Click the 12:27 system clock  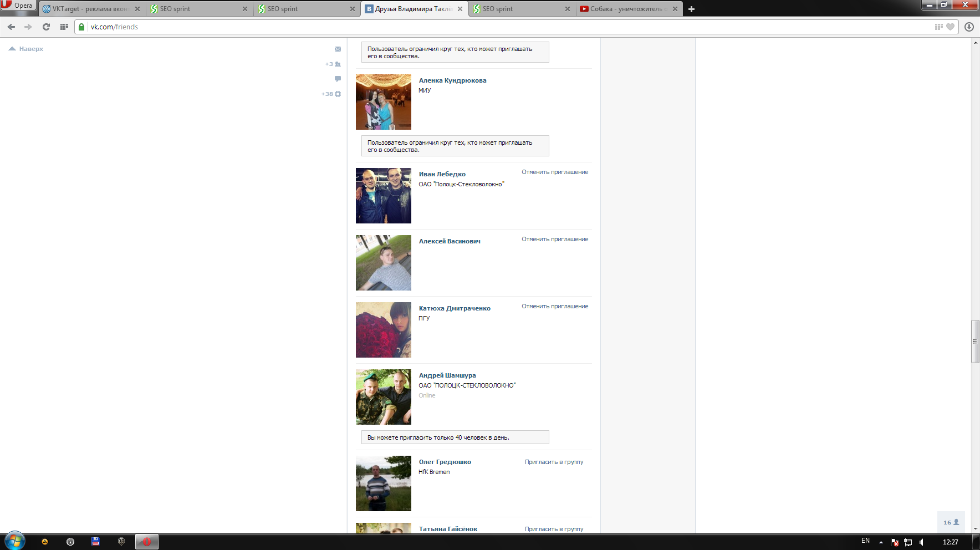click(x=950, y=542)
